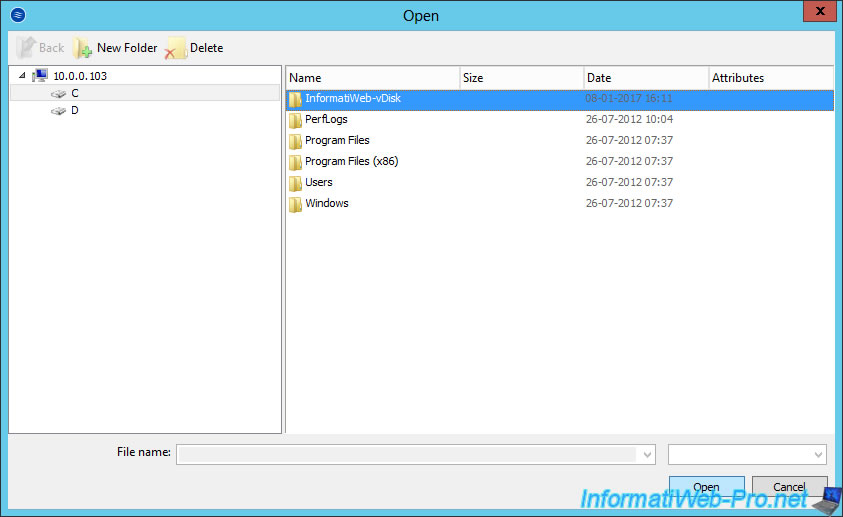Screen dimensions: 843x517
Task: Select the PerfLogs folder icon
Action: (x=295, y=120)
